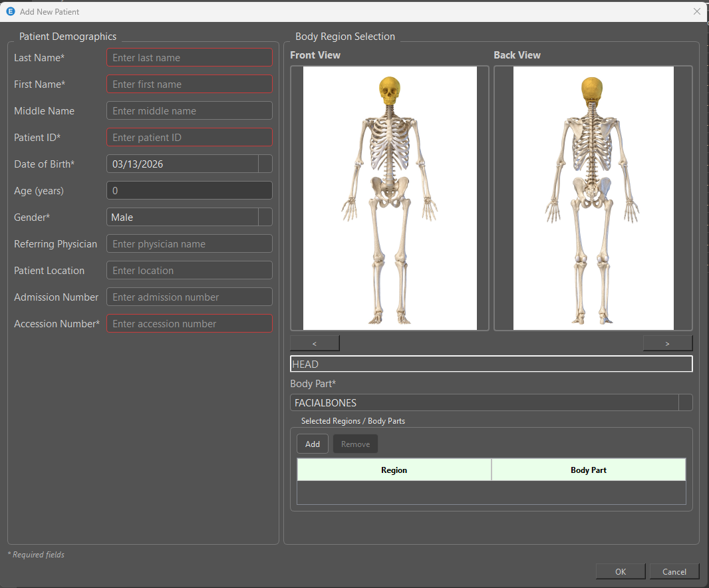This screenshot has height=588, width=709.
Task: Close the Add New Patient dialog
Action: [x=696, y=11]
